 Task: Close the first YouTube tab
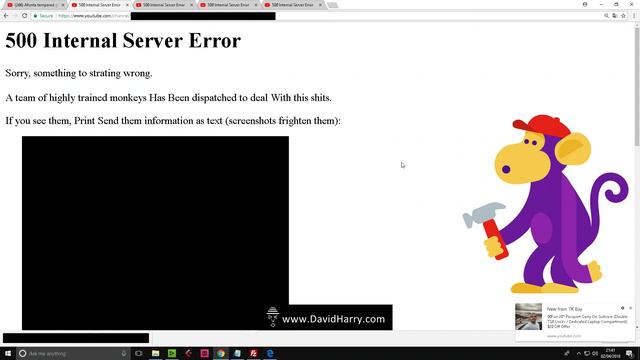63,5
